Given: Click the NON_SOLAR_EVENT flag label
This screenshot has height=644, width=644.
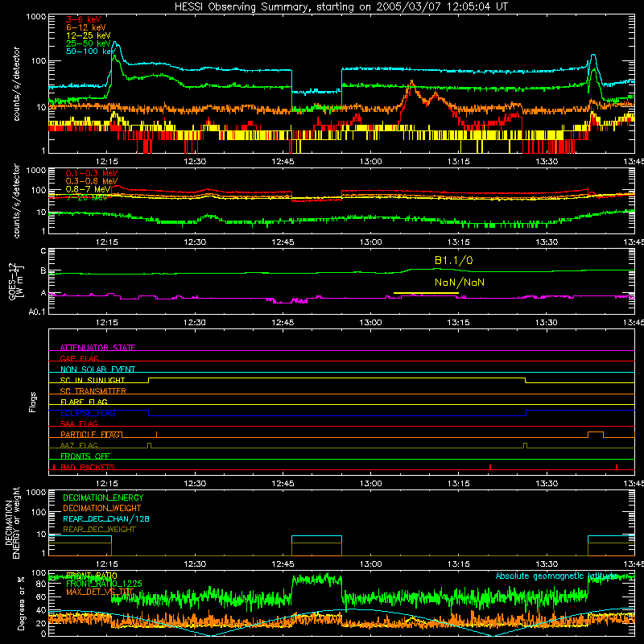Looking at the screenshot, I should [x=97, y=369].
